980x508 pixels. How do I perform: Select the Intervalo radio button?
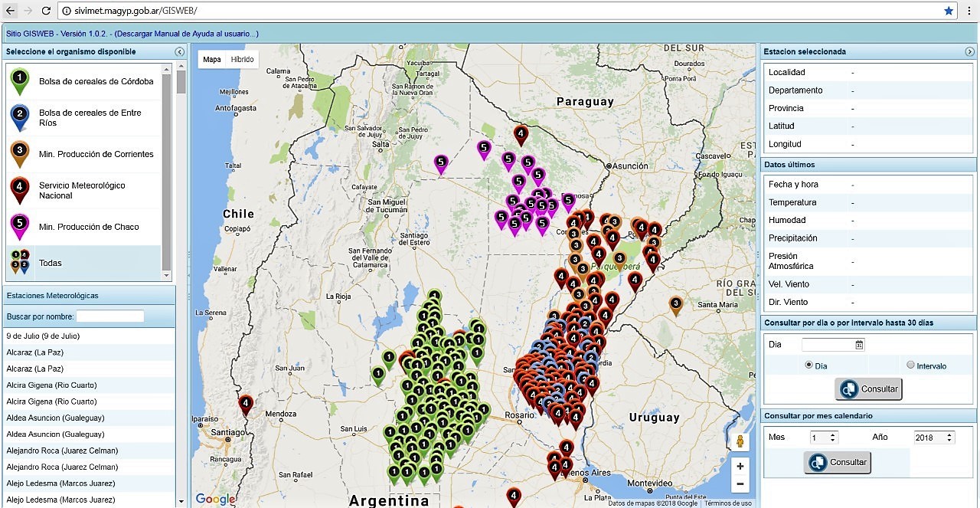[x=910, y=365]
